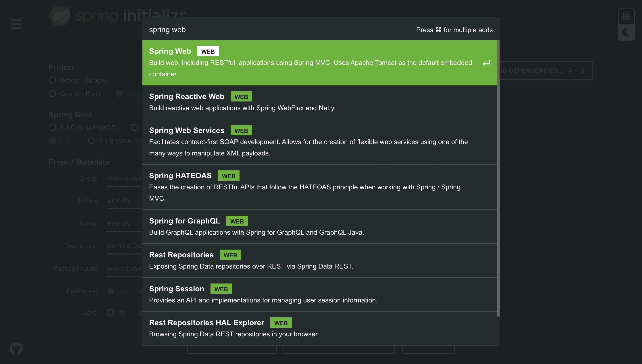642x364 pixels.
Task: Click the WEB tag on Spring Reactive Web
Action: point(241,97)
